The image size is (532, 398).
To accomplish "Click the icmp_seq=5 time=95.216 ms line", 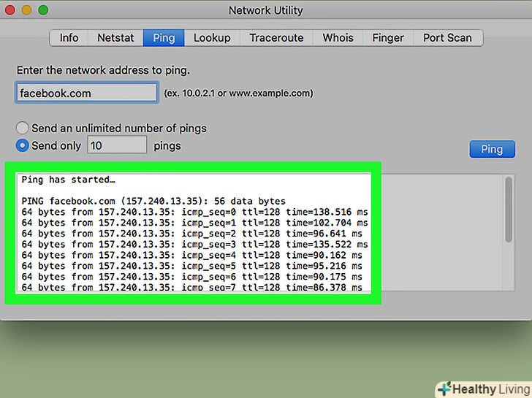I will tap(192, 266).
